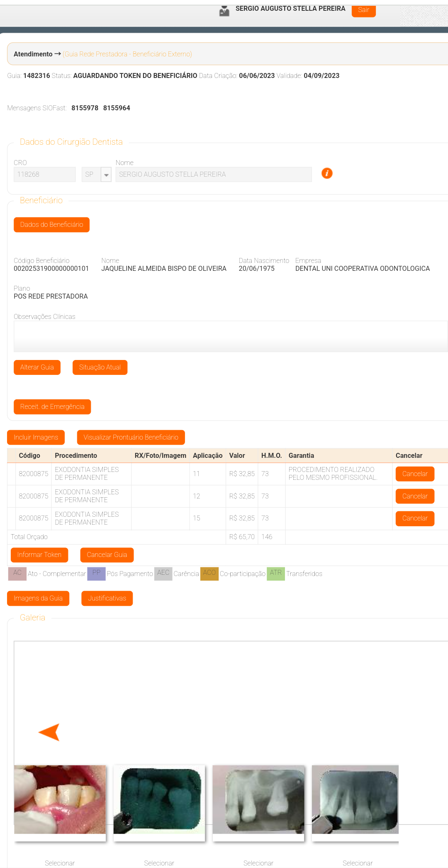
Task: Click inside Observações Clínicas text field
Action: [x=230, y=336]
